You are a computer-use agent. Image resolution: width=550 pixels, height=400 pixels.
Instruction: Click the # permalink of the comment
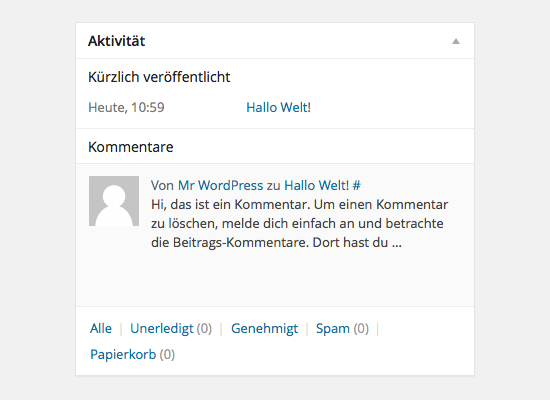[x=356, y=185]
